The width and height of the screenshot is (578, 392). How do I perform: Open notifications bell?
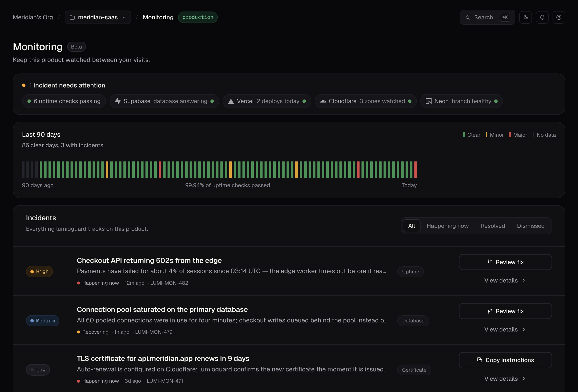point(542,17)
